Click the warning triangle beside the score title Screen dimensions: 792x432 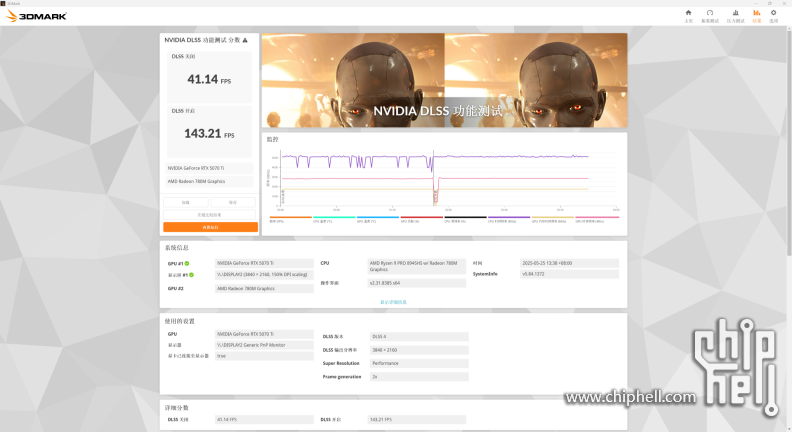tap(245, 40)
